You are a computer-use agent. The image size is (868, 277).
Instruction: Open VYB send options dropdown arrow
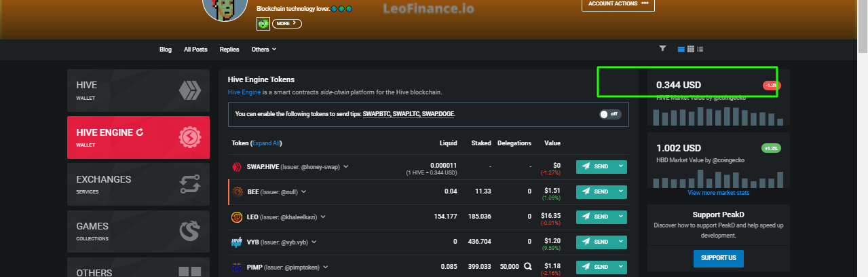pos(620,242)
